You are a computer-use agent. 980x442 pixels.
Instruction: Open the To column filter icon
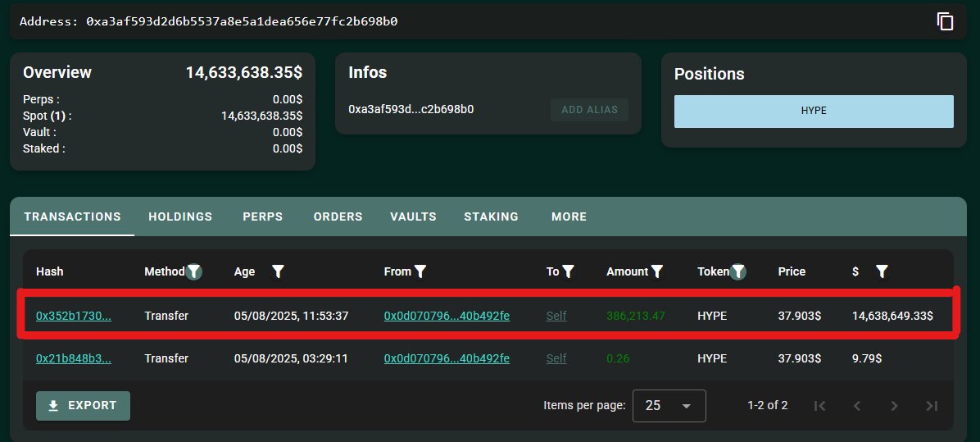pyautogui.click(x=568, y=271)
